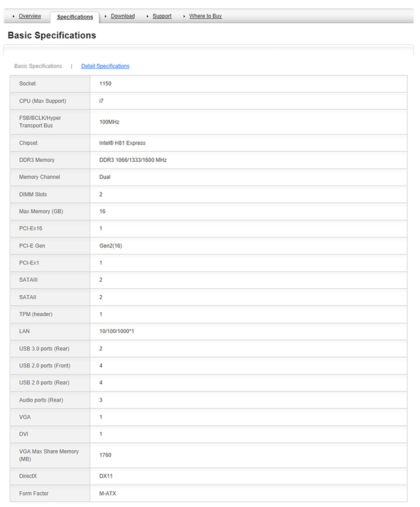Viewport: 420px width, 507px height.
Task: Select the LAN 10/100/1000*1 value
Action: [117, 331]
